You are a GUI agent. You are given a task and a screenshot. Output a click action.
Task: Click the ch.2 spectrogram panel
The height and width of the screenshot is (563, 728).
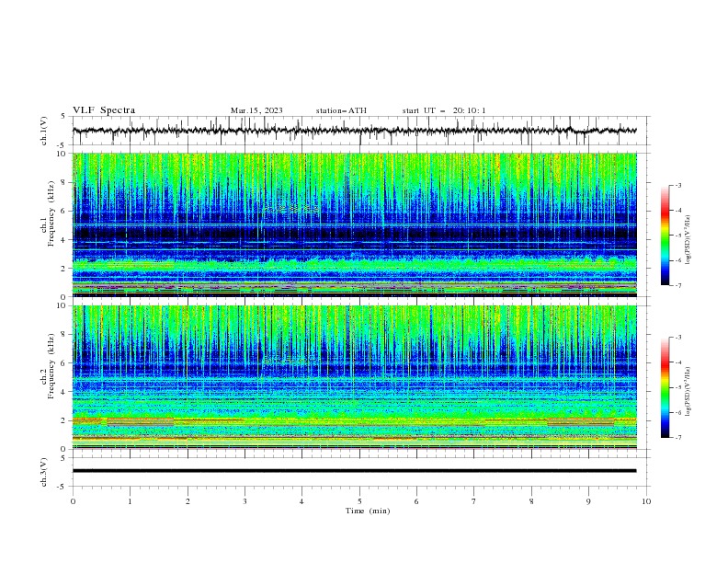point(355,377)
